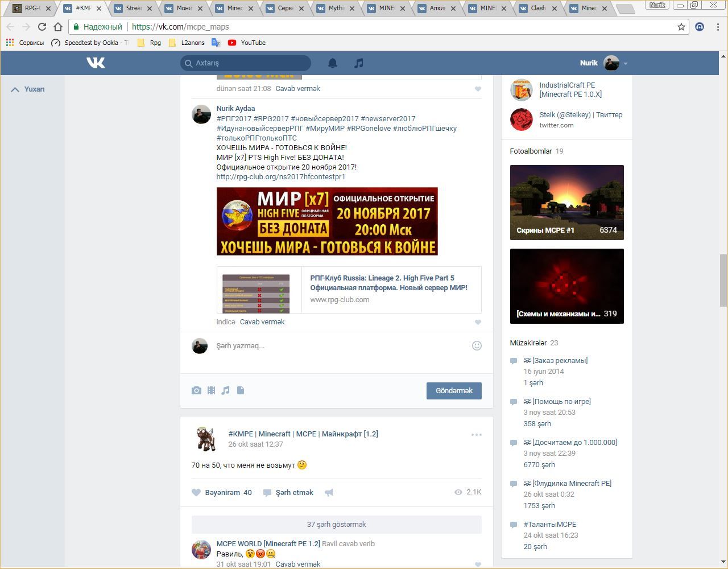Switch to the Mythi browser tab
728x569 pixels.
tap(336, 8)
